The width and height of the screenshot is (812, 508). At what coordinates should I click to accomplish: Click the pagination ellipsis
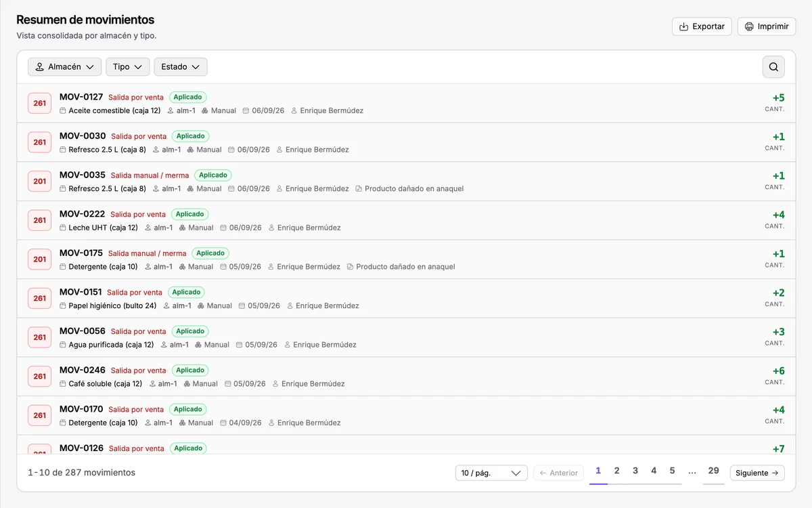692,471
